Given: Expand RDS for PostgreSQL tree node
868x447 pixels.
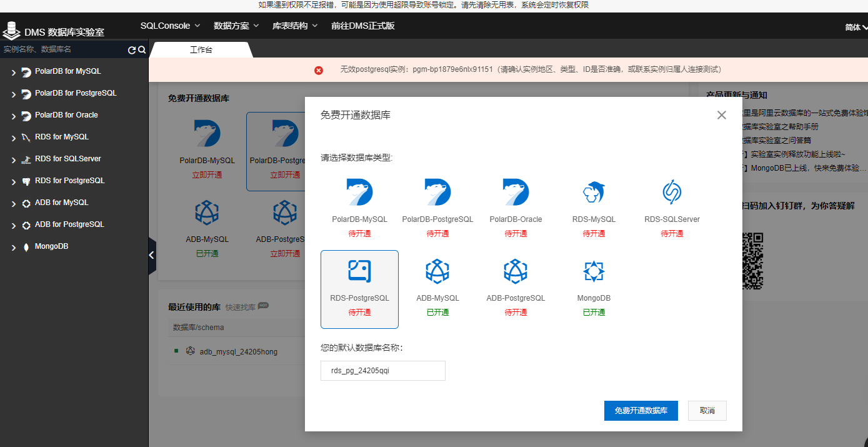Looking at the screenshot, I should [14, 182].
